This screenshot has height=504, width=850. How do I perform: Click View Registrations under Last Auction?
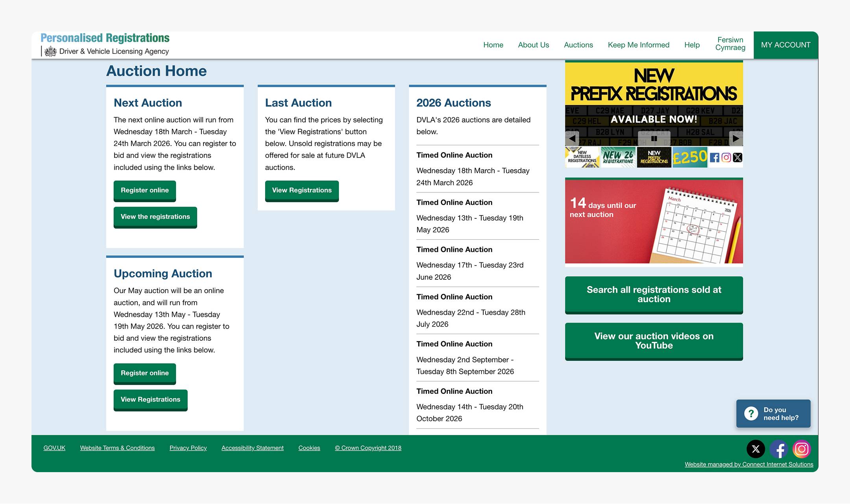pyautogui.click(x=301, y=190)
